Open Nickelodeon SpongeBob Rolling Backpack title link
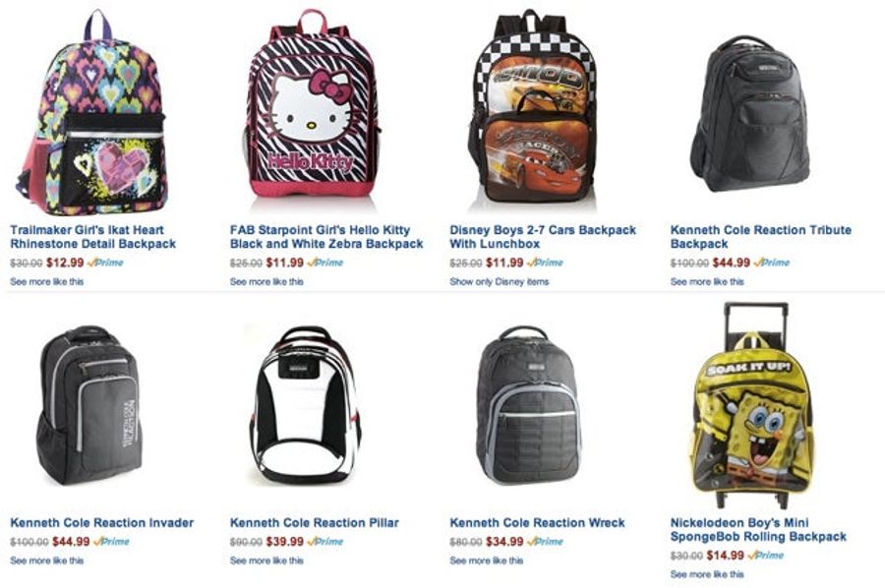Screen dimensions: 885x588 758,530
